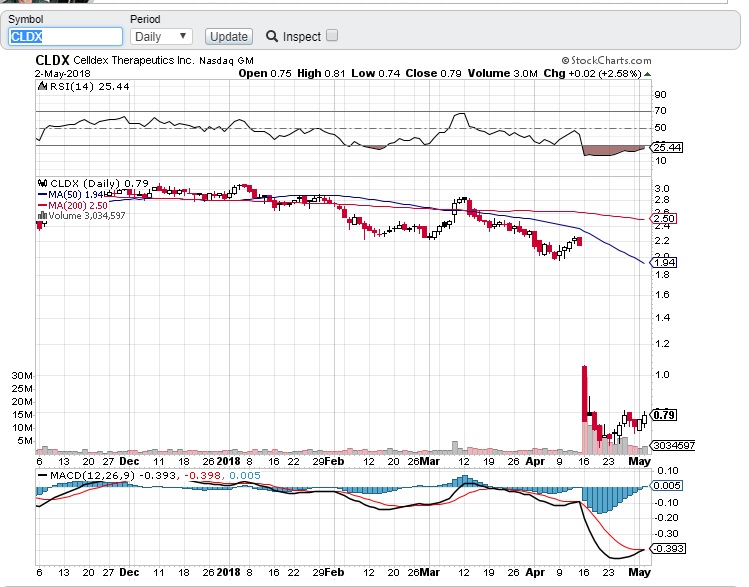
Task: Click the Symbol field label
Action: coord(26,20)
